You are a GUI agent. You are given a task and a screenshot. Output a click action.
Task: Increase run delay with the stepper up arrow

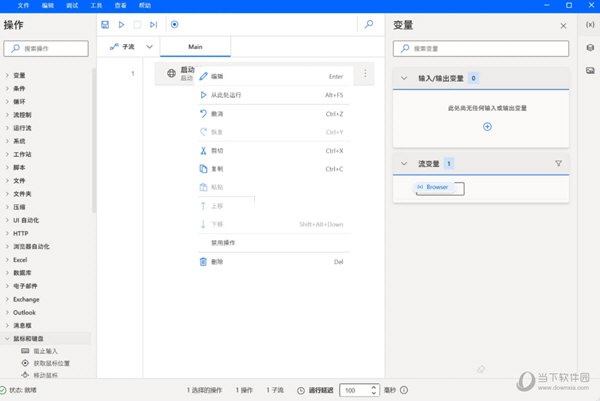pos(374,387)
